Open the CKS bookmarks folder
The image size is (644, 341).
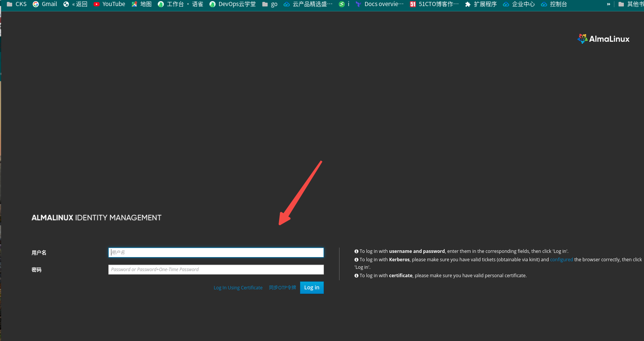[17, 4]
